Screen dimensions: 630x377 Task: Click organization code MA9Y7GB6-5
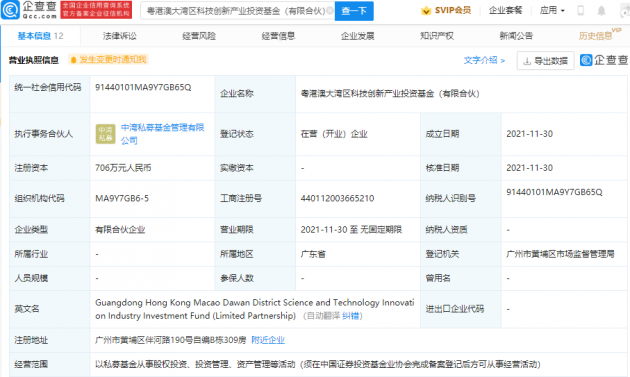click(x=122, y=198)
